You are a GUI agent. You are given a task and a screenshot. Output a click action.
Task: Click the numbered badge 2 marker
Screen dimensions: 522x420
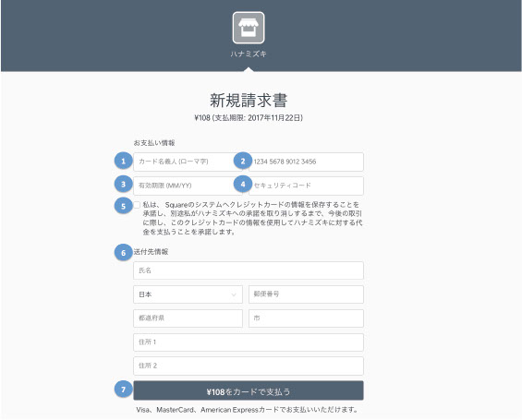click(x=243, y=161)
